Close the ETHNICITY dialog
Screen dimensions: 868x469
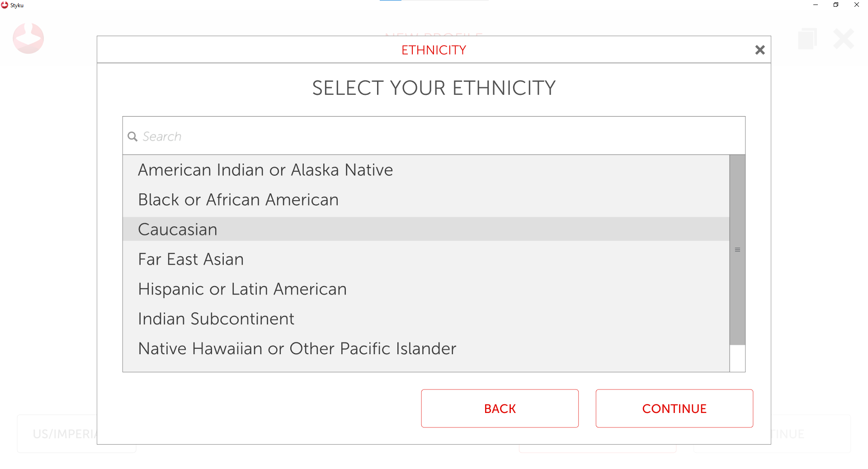[760, 50]
